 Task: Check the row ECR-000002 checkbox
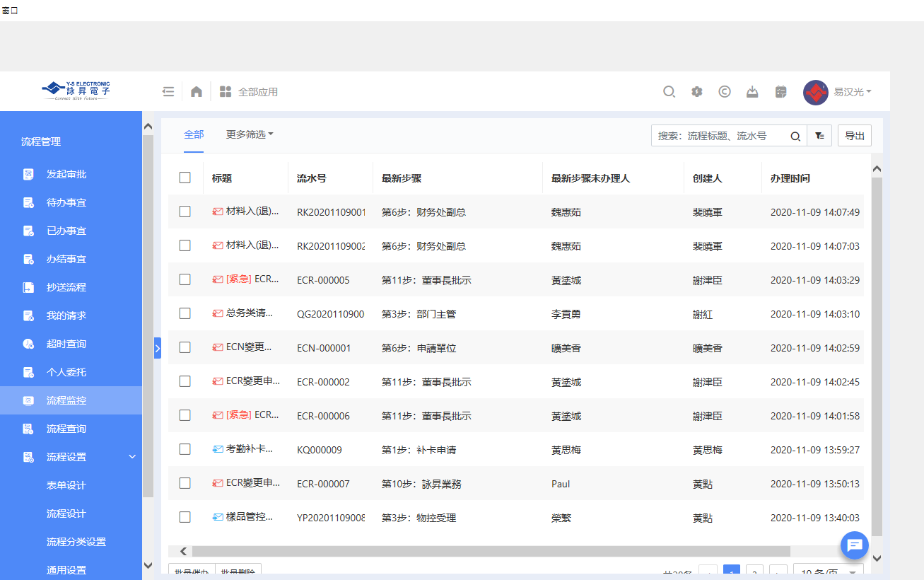coord(185,381)
